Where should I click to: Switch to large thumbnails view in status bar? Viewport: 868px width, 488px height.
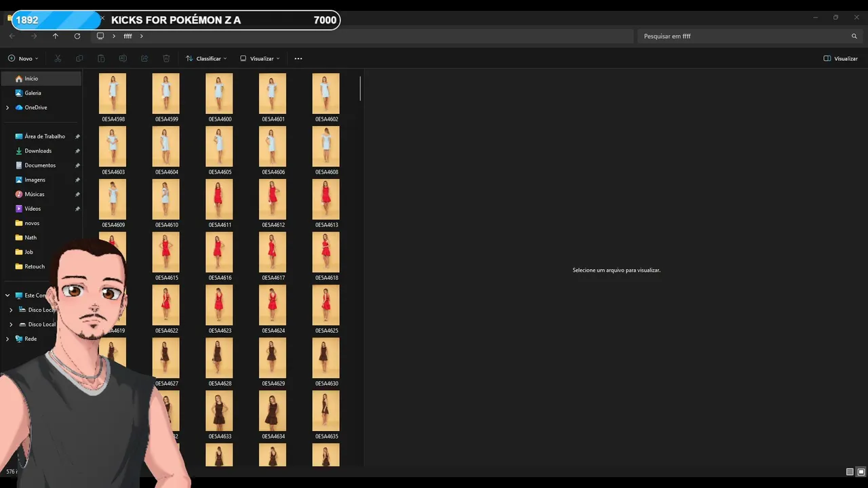tap(861, 472)
